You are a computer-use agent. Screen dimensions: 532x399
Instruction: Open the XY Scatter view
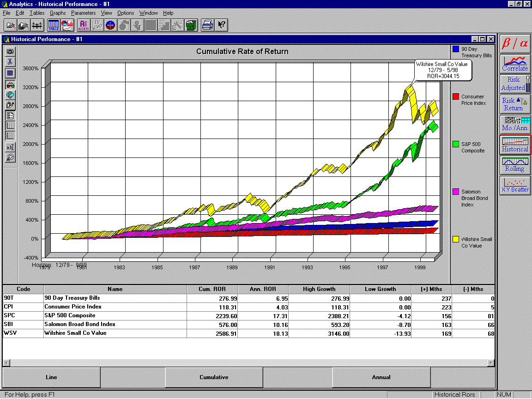[515, 186]
